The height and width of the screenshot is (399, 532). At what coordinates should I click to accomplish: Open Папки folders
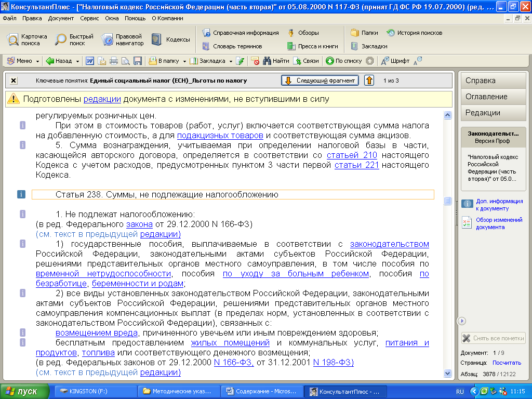coord(364,33)
